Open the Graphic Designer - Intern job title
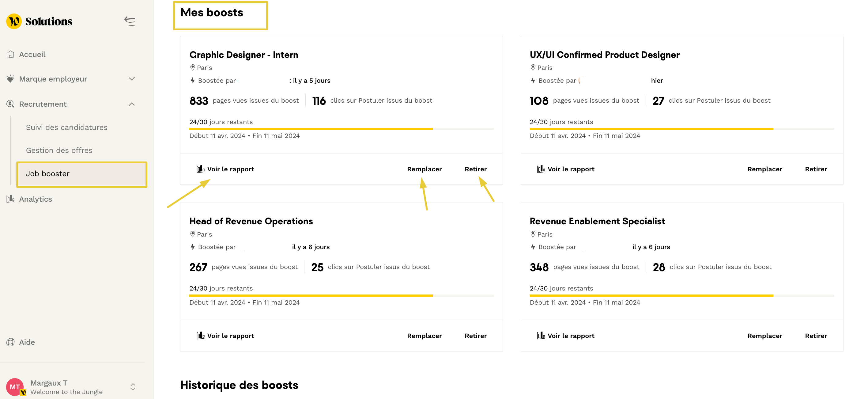 pyautogui.click(x=243, y=55)
